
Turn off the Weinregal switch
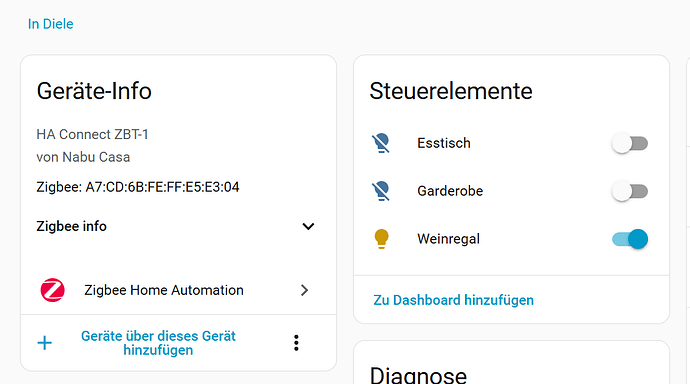pyautogui.click(x=630, y=239)
